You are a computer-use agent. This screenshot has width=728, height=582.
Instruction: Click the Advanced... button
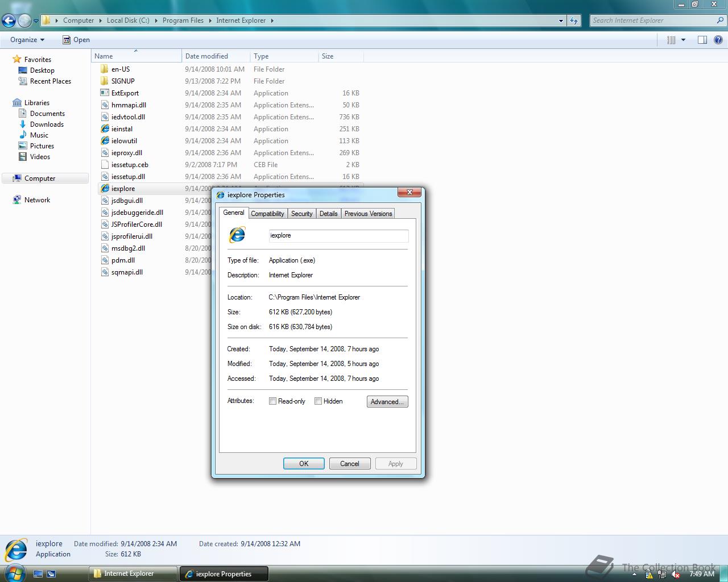coord(387,402)
